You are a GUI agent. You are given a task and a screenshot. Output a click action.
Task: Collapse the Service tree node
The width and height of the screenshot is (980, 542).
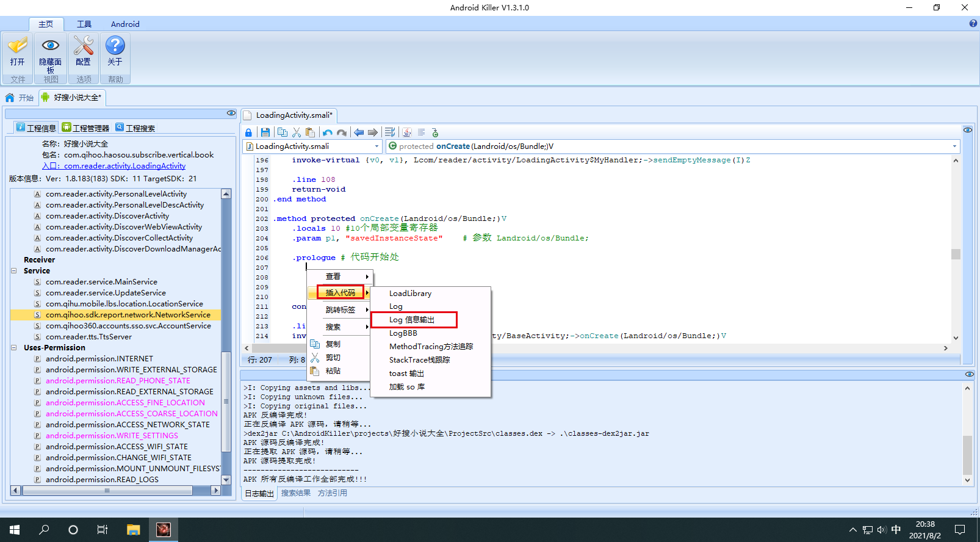click(x=14, y=271)
